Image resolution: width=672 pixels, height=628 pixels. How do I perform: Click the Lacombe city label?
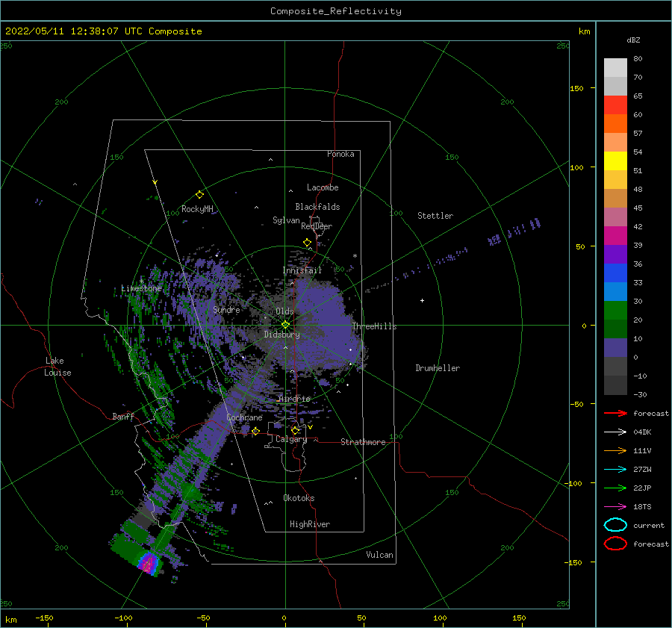[323, 187]
